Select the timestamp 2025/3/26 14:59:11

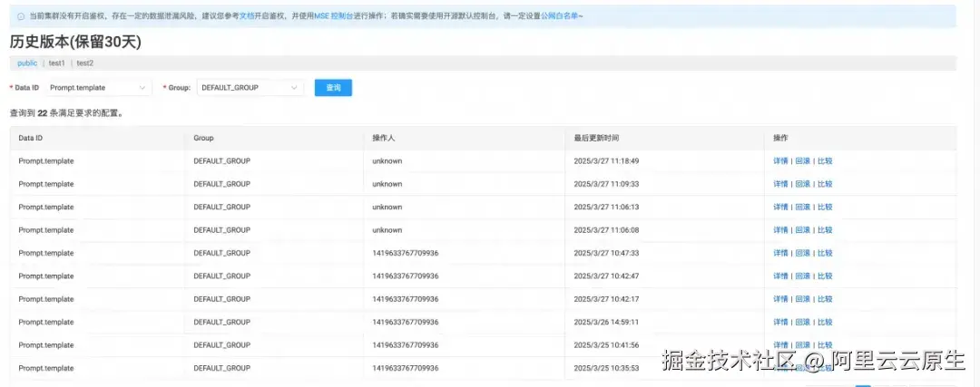coord(606,322)
